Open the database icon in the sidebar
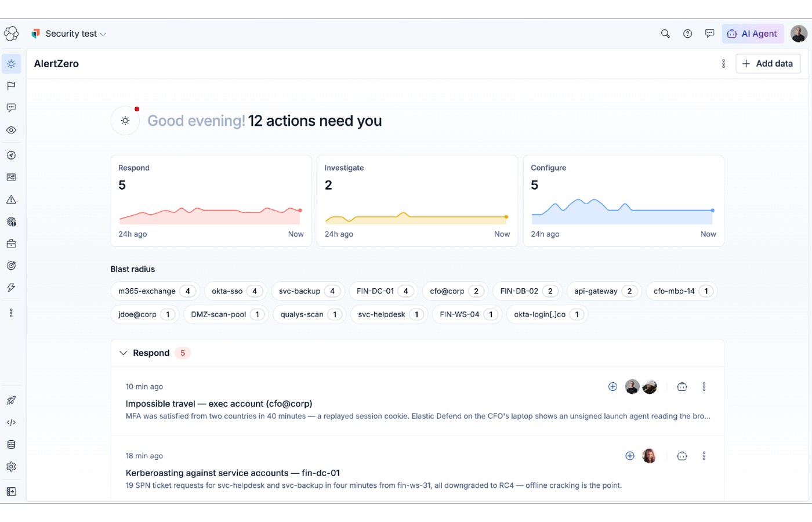The width and height of the screenshot is (812, 522). (x=11, y=444)
